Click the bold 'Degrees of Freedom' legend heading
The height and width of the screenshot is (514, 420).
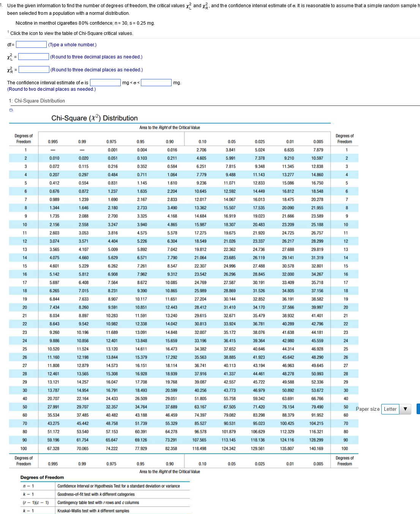point(42,478)
